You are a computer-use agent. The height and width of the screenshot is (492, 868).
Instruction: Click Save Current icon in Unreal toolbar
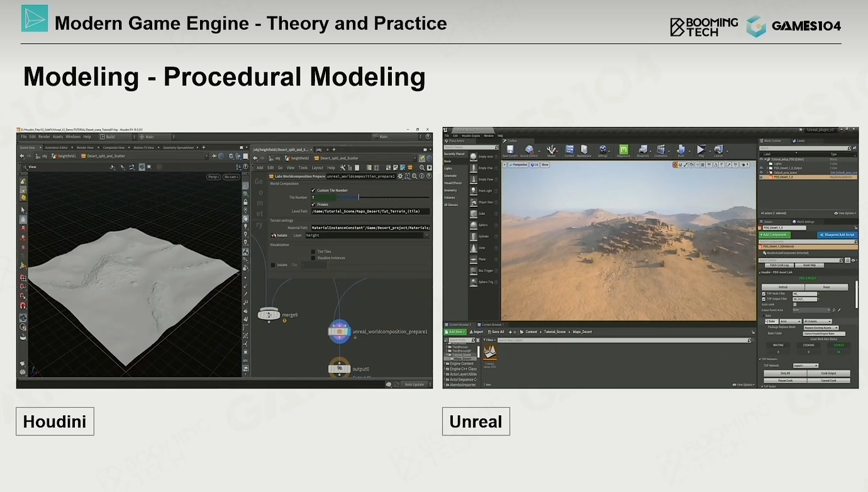coord(510,150)
